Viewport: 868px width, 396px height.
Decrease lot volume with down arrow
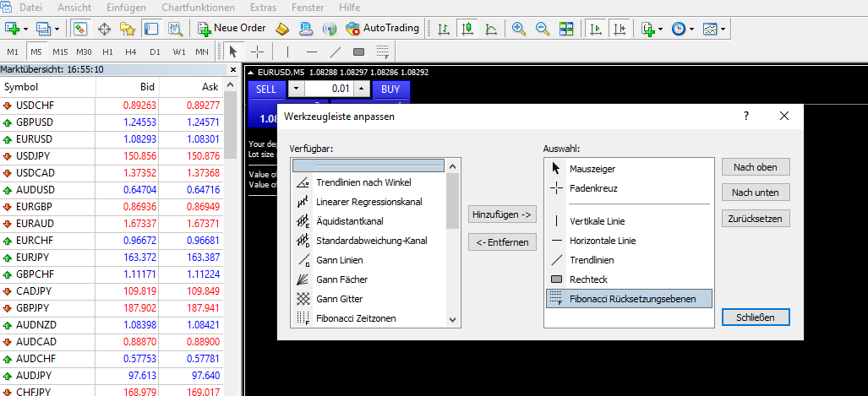tap(297, 89)
